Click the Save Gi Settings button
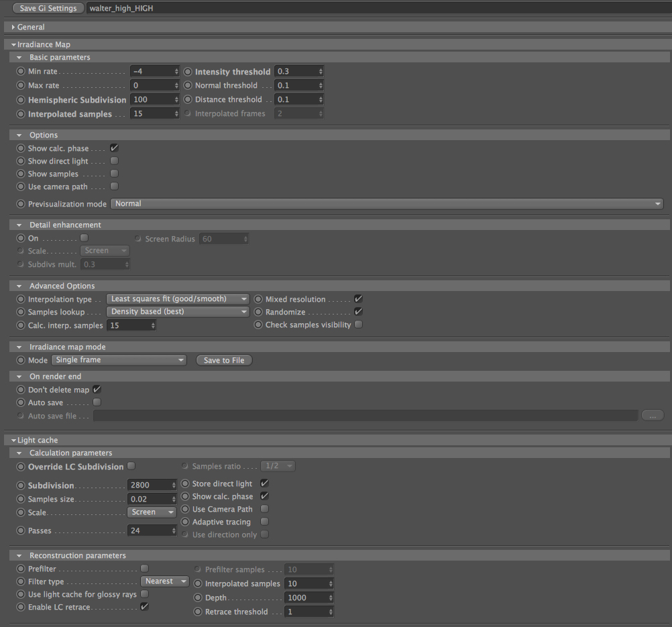This screenshot has height=627, width=672. 48,8
